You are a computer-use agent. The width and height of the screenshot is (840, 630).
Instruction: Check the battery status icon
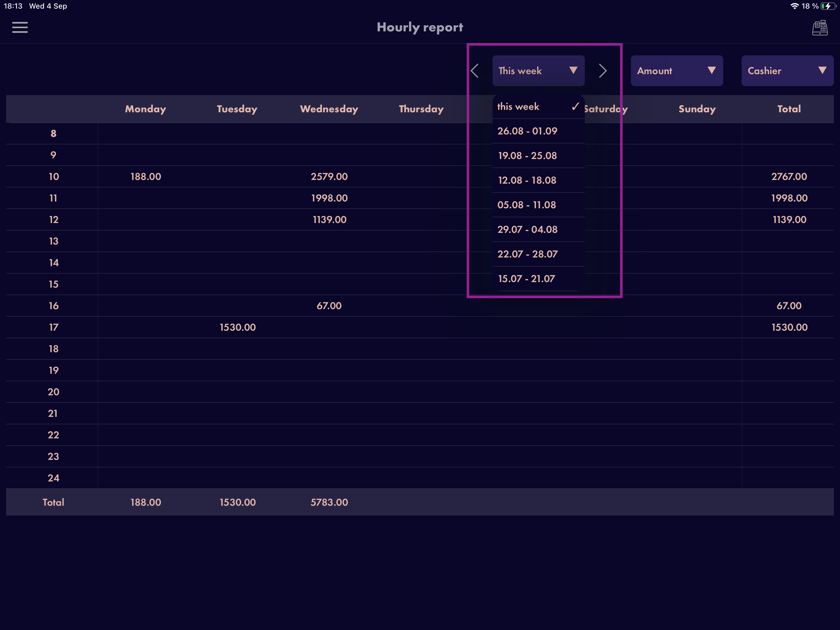[828, 6]
